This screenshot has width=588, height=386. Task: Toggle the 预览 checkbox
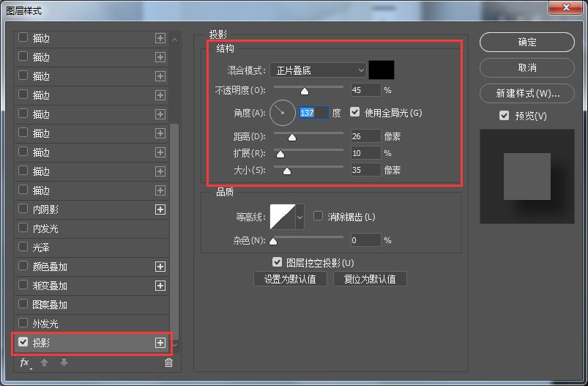(505, 116)
